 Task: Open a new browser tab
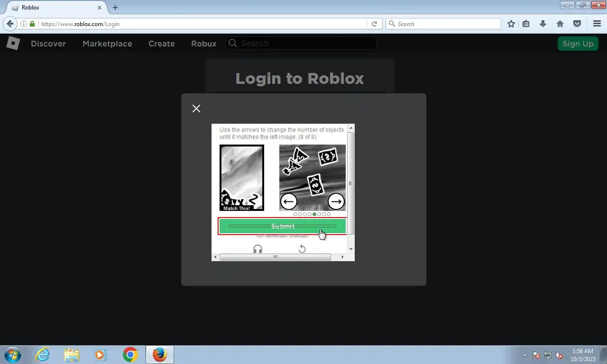pos(115,8)
